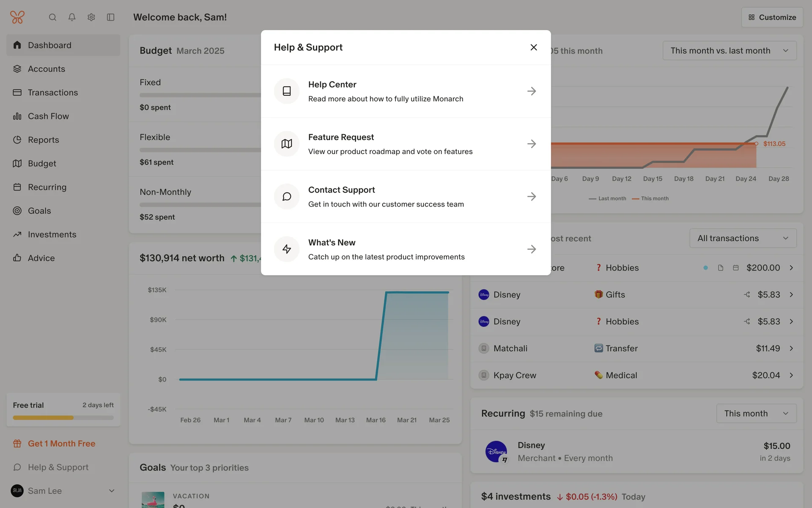Click Get 1 Month Free link

(x=61, y=444)
